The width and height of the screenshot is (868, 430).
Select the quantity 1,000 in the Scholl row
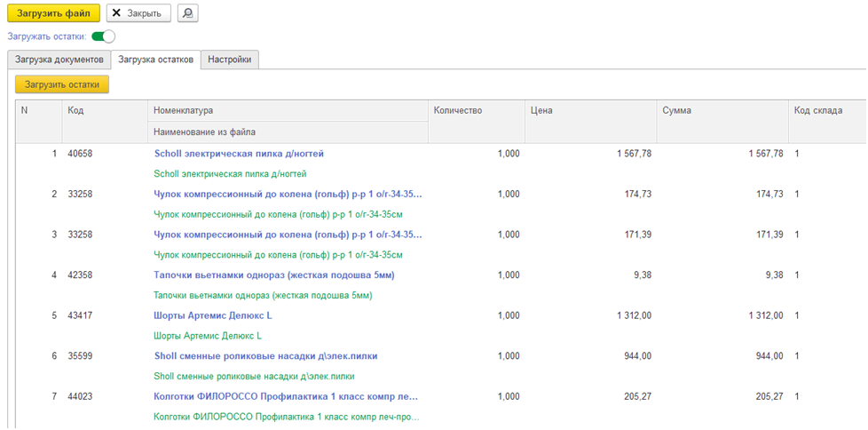tap(509, 154)
